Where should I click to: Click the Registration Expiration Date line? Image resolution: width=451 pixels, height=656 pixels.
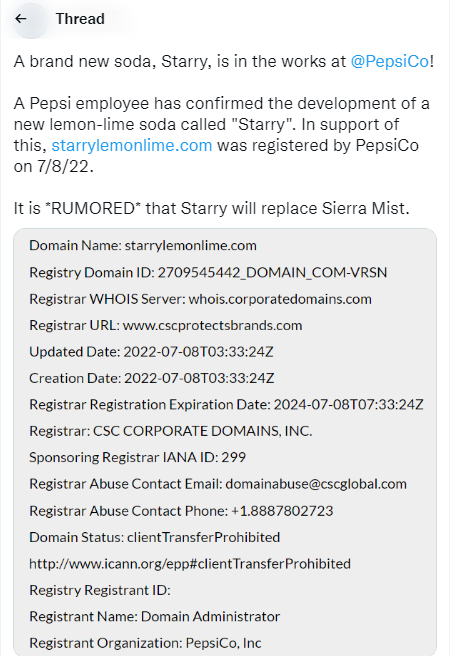226,405
